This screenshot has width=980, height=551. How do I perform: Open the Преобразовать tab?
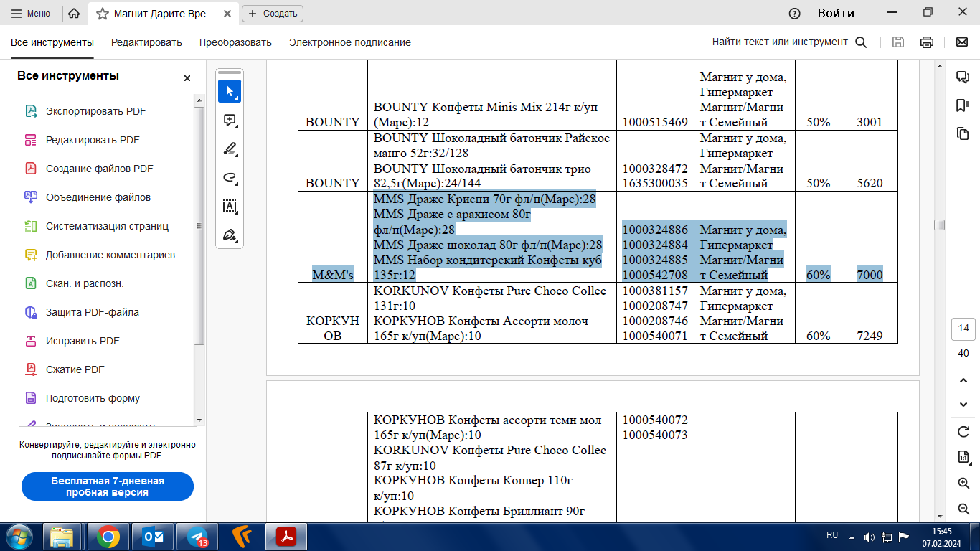coord(235,42)
